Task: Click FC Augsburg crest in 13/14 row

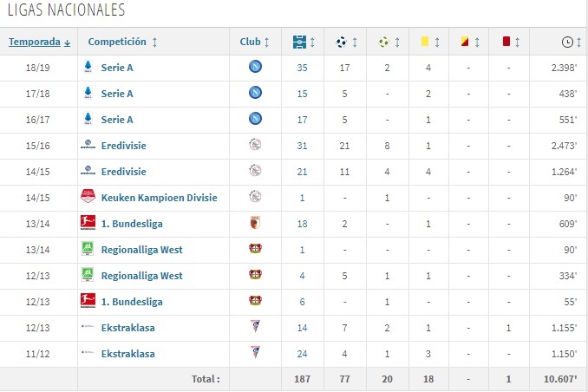Action: [255, 223]
